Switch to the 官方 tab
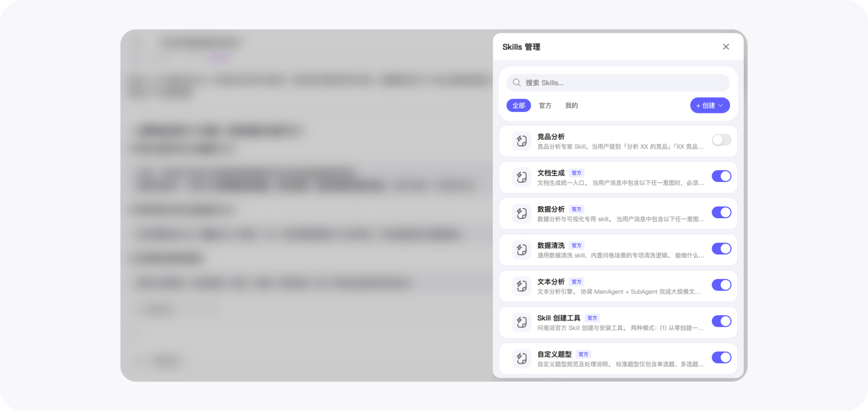Image resolution: width=868 pixels, height=411 pixels. click(545, 105)
